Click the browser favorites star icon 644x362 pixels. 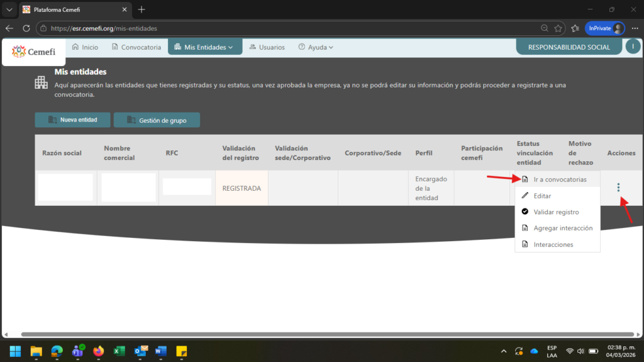point(558,28)
